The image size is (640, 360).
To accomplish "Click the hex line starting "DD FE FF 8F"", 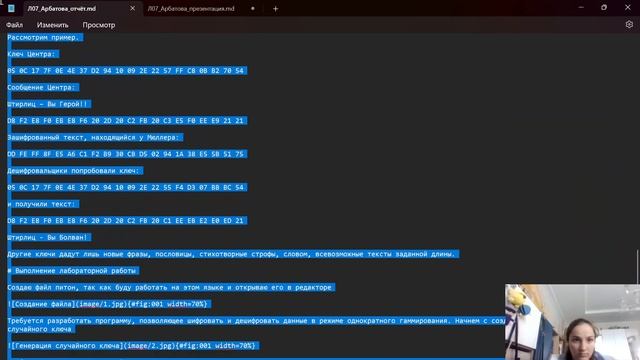I will coord(126,154).
